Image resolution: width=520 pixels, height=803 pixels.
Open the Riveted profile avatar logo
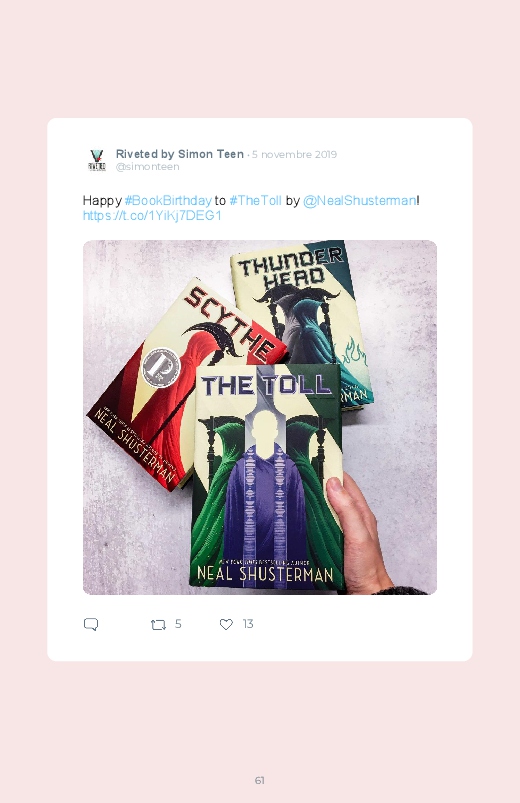pos(96,160)
